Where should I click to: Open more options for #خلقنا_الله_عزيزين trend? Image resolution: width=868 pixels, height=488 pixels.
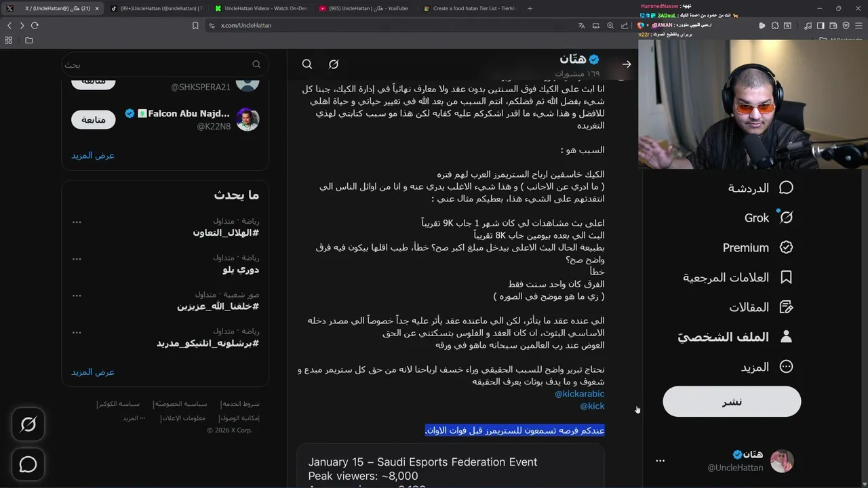[x=77, y=296]
